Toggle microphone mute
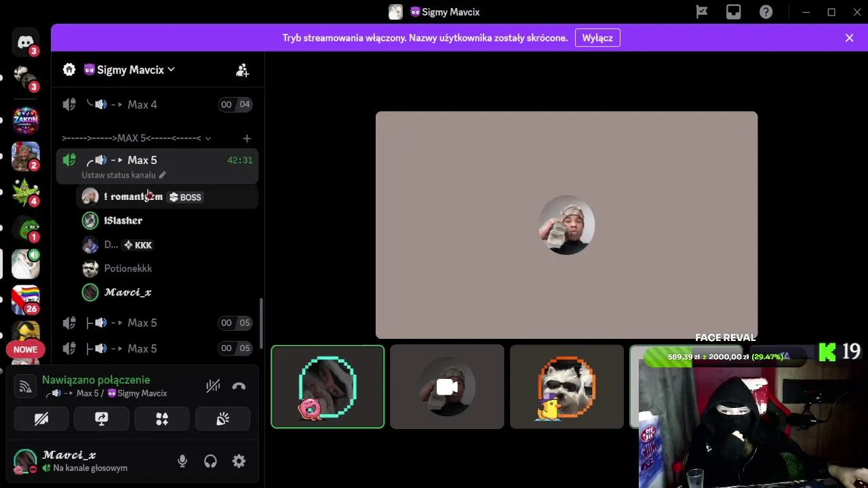Image resolution: width=868 pixels, height=488 pixels. tap(182, 462)
